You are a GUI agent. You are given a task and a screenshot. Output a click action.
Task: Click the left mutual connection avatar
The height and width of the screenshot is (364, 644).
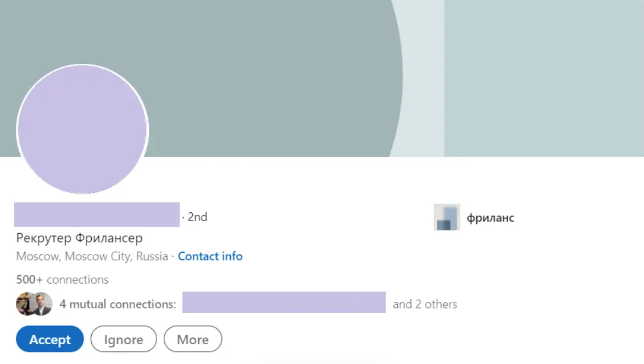[24, 304]
